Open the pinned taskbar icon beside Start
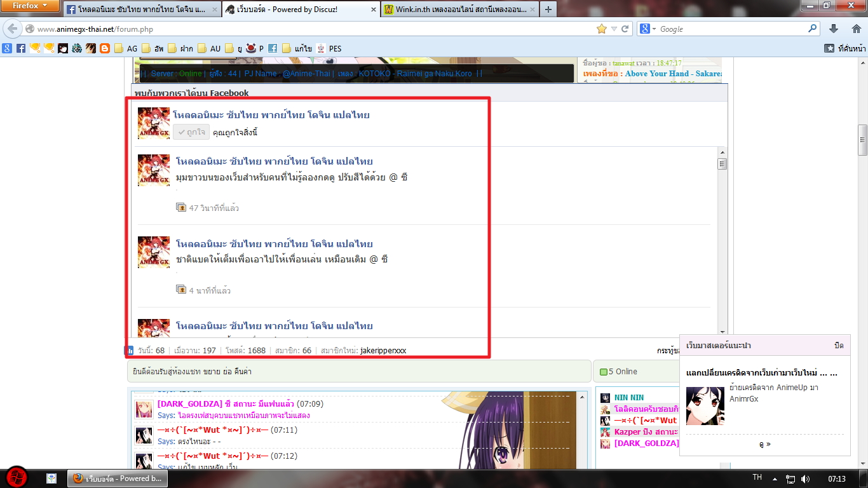 [51, 478]
